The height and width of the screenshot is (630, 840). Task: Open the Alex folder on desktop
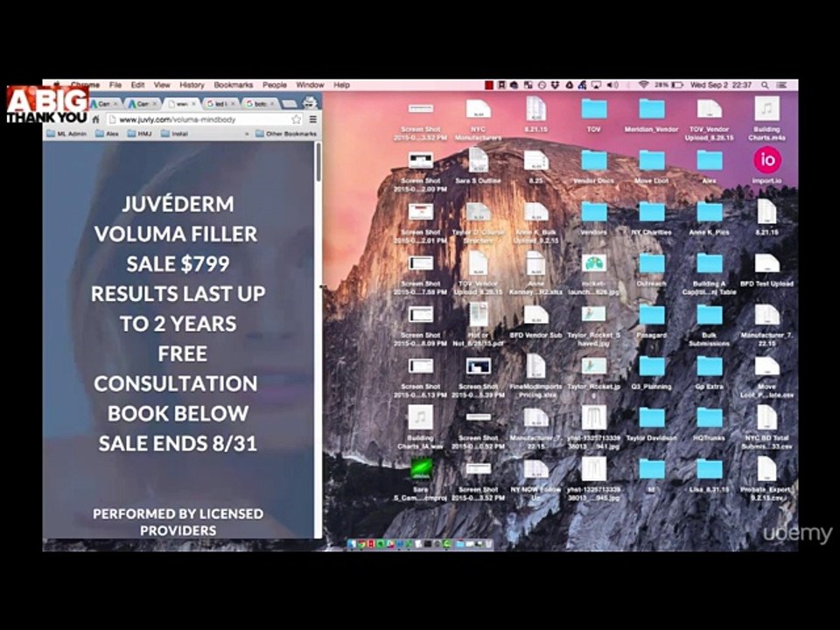pyautogui.click(x=710, y=161)
